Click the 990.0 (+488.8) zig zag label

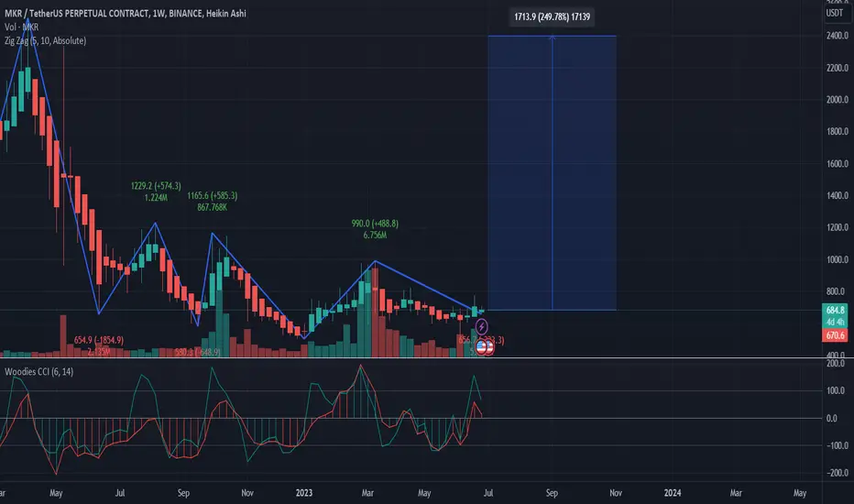point(375,224)
